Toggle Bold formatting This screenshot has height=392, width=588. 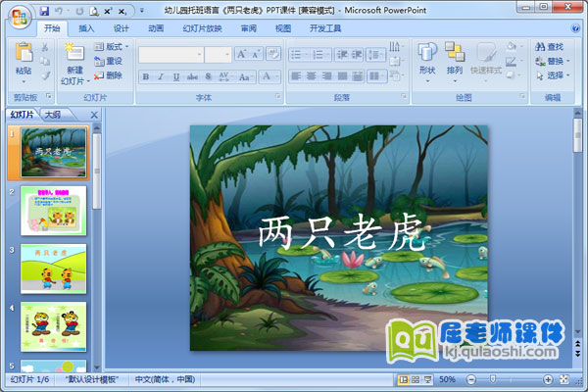pyautogui.click(x=145, y=76)
